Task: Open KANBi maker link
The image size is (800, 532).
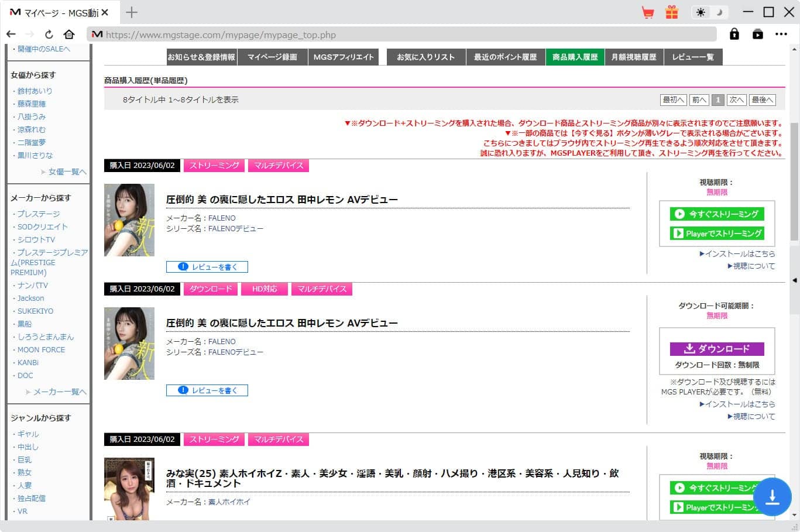Action: tap(28, 363)
